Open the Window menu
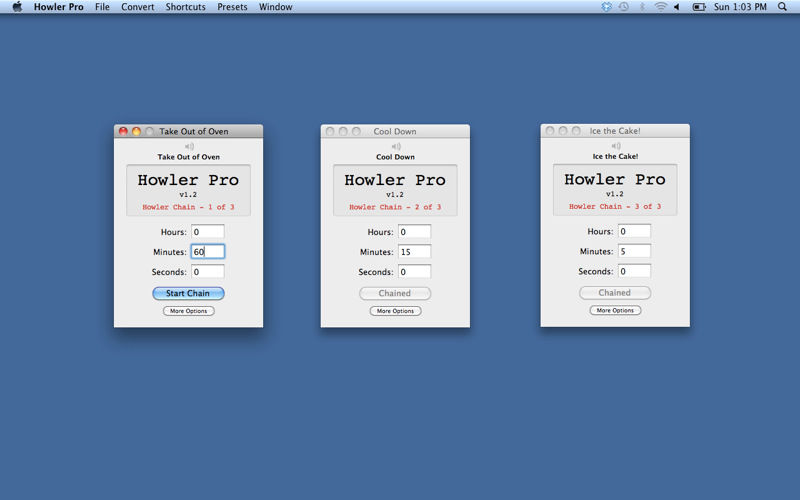 coord(276,7)
